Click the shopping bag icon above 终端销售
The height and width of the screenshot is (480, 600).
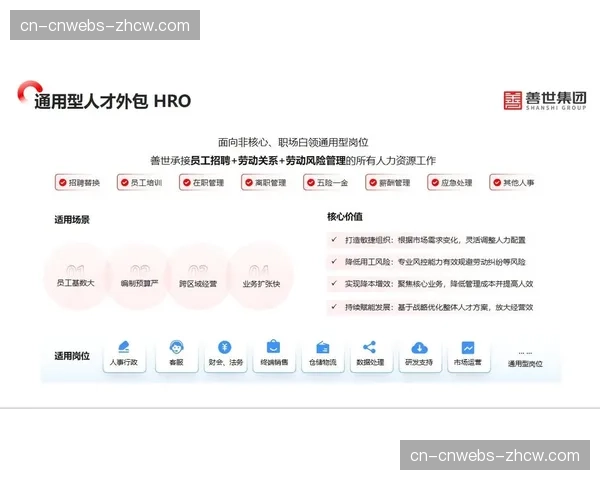pos(273,346)
